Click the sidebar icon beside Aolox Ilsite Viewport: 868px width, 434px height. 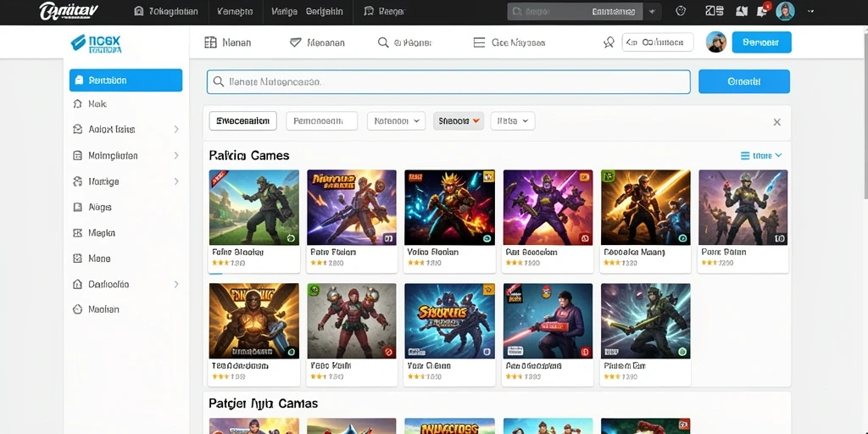click(x=78, y=129)
